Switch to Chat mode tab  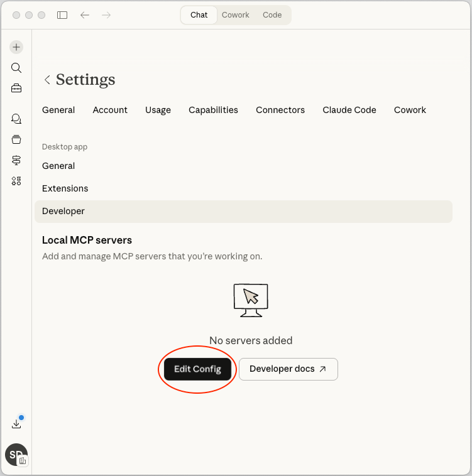click(x=199, y=15)
